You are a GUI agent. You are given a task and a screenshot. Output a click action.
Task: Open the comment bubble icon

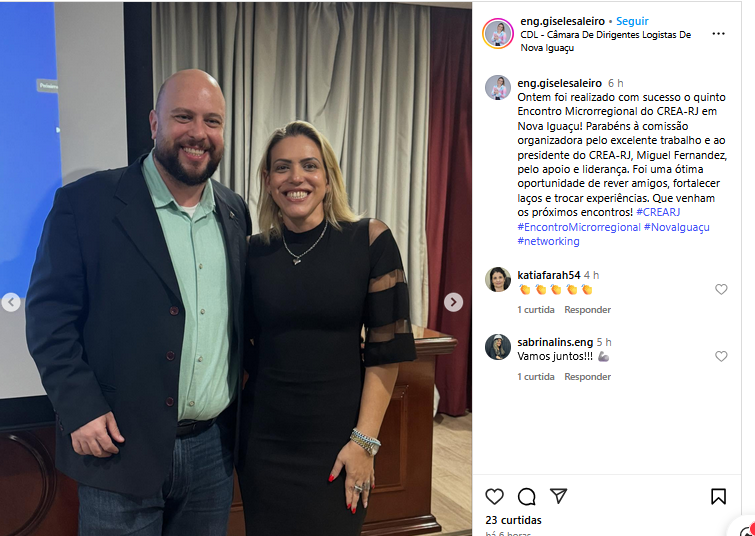(x=526, y=497)
